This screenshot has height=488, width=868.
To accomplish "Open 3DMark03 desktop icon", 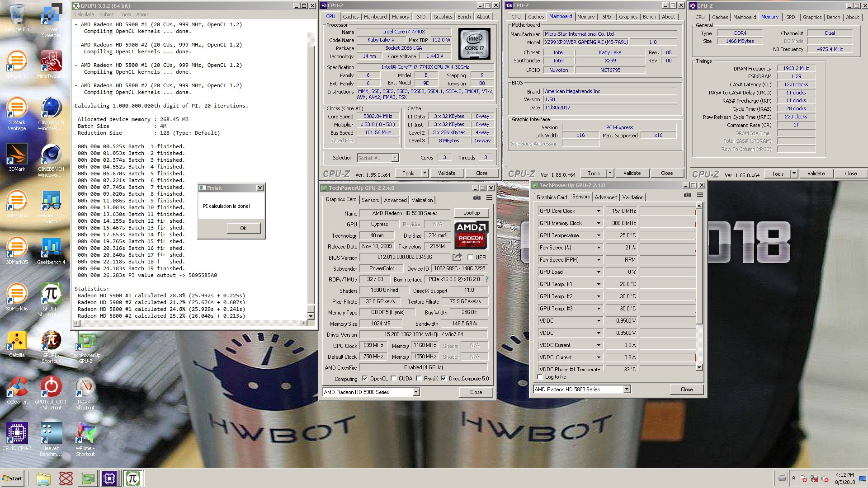I will pos(17,204).
